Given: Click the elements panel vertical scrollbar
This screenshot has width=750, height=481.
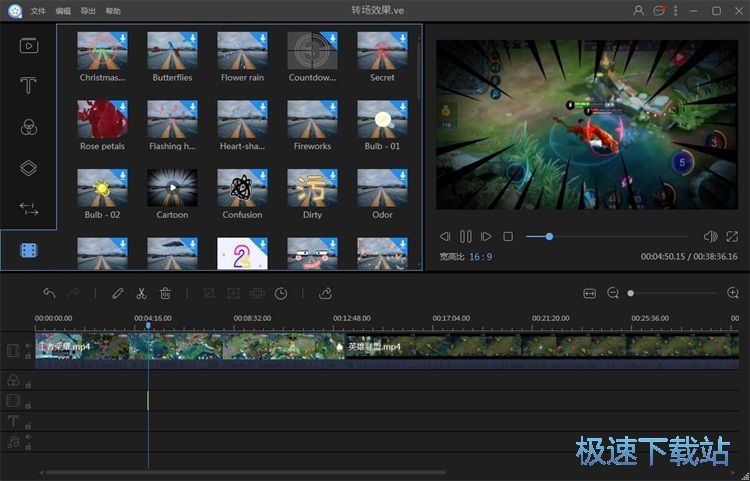Looking at the screenshot, I should pos(419,69).
